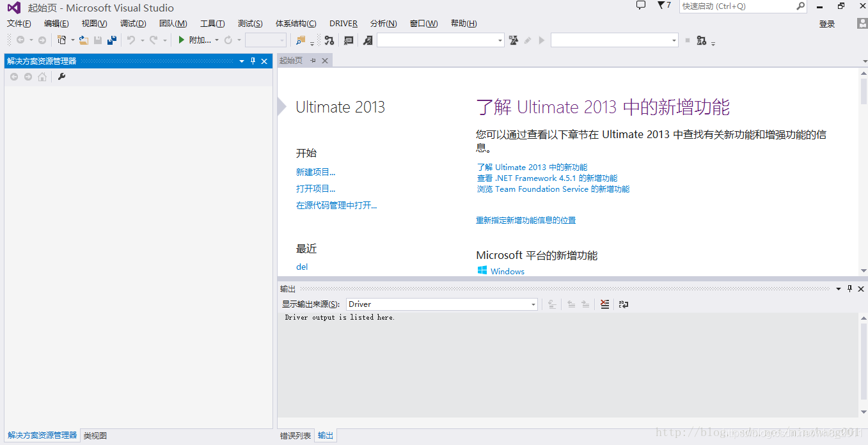The height and width of the screenshot is (445, 868).
Task: Toggle auto-hide pin on 输出 panel
Action: pyautogui.click(x=850, y=289)
